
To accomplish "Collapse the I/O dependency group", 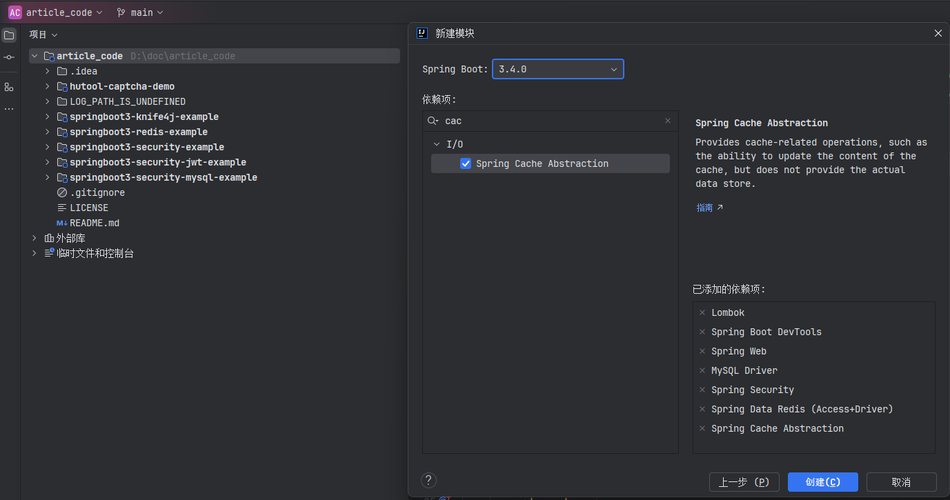I will point(436,144).
